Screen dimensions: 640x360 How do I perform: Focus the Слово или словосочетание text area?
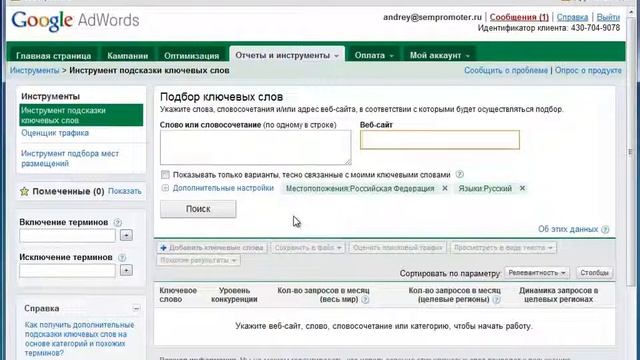point(256,148)
